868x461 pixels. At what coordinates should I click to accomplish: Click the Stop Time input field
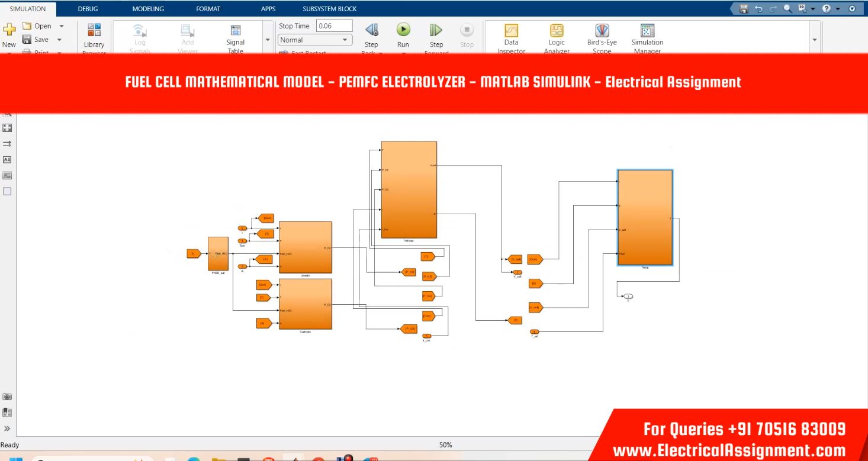click(x=334, y=26)
